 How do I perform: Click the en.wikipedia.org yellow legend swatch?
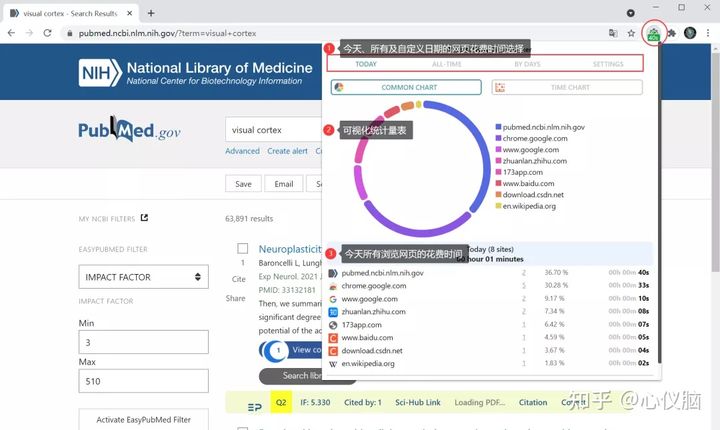[x=498, y=206]
